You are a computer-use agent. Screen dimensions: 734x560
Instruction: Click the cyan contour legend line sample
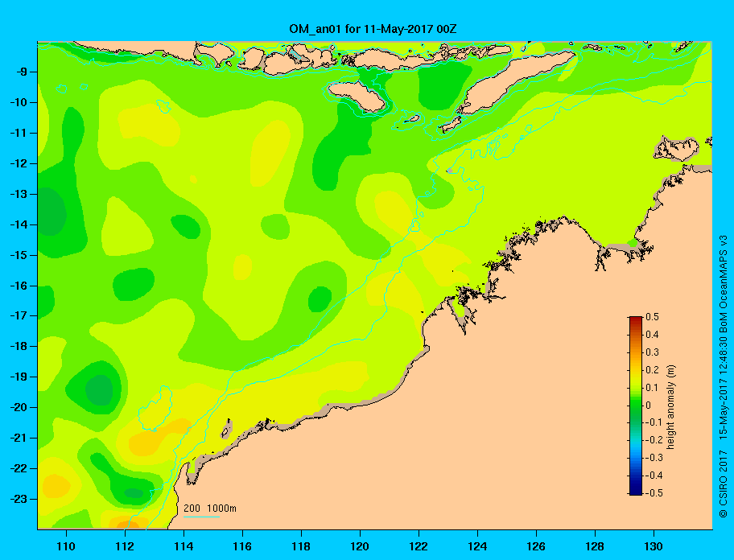(201, 517)
